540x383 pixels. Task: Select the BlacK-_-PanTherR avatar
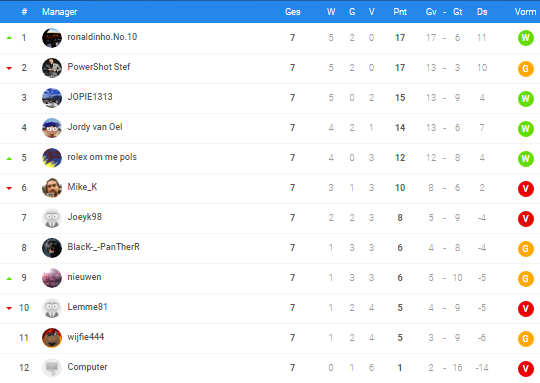pos(52,248)
